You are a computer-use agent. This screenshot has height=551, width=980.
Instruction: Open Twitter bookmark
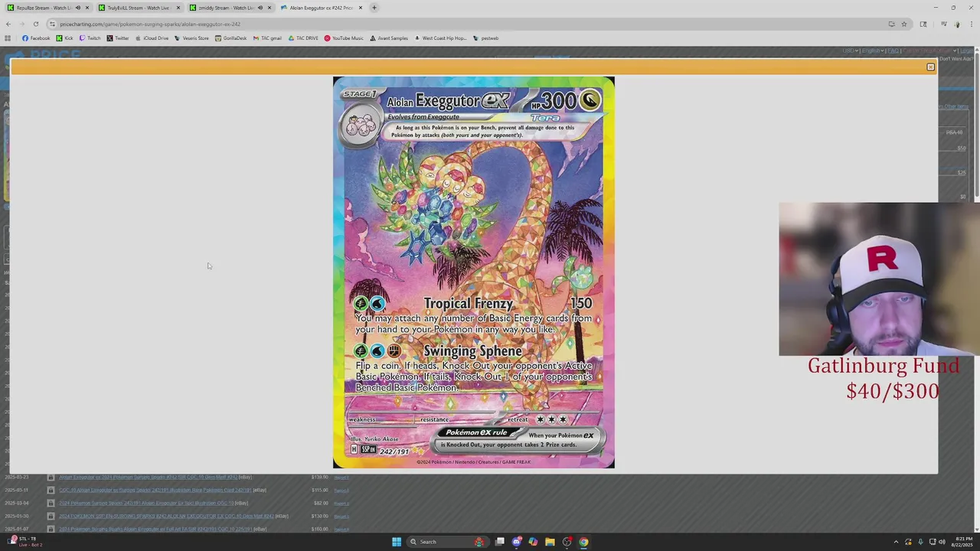click(x=117, y=38)
